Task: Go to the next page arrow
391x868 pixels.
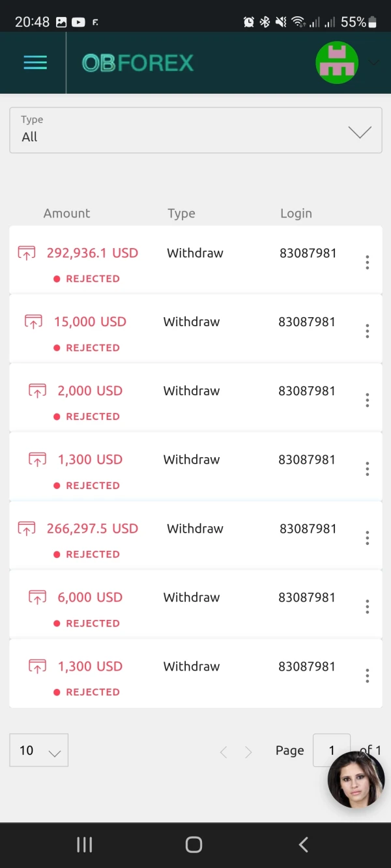Action: point(248,752)
